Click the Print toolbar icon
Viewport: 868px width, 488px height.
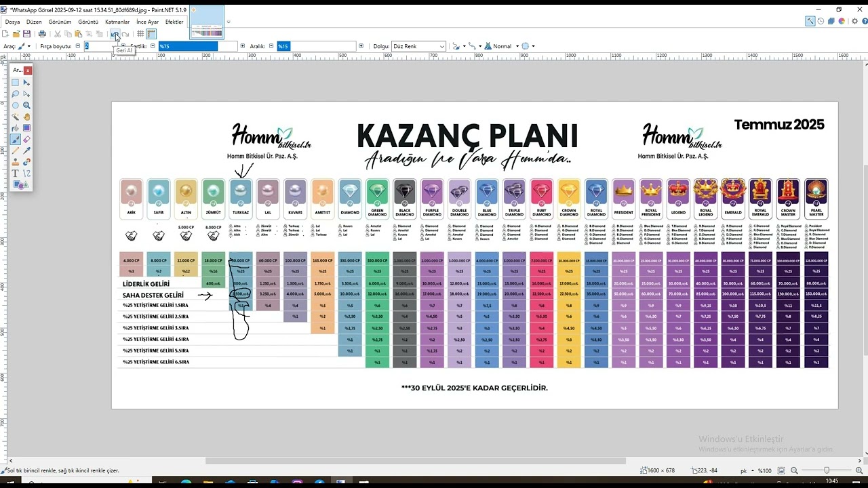42,34
